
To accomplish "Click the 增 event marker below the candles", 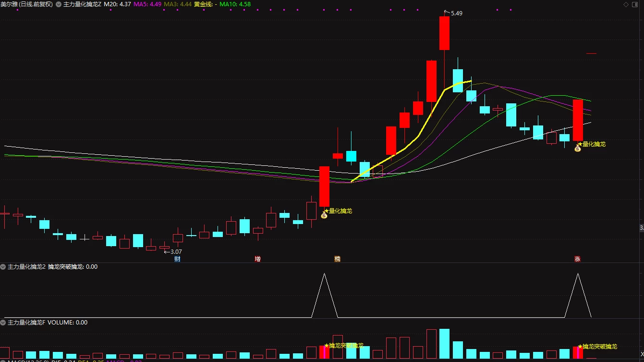I will click(258, 259).
